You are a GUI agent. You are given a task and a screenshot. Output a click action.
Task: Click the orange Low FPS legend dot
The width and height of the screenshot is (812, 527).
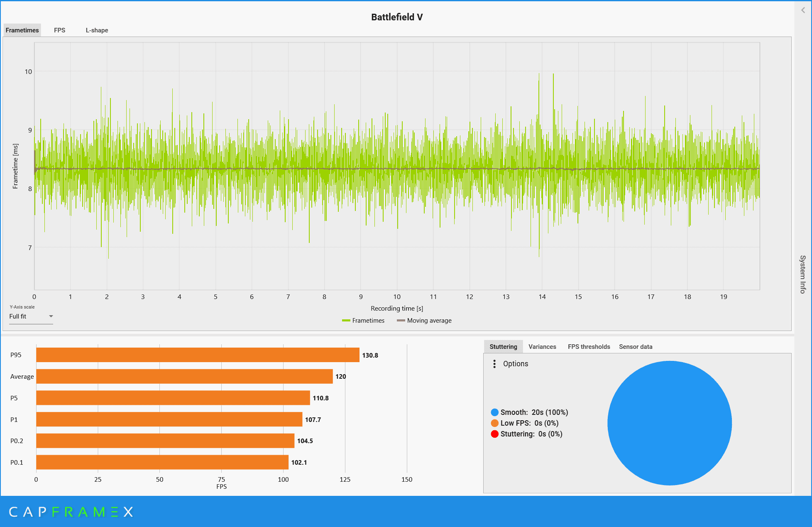pyautogui.click(x=494, y=423)
